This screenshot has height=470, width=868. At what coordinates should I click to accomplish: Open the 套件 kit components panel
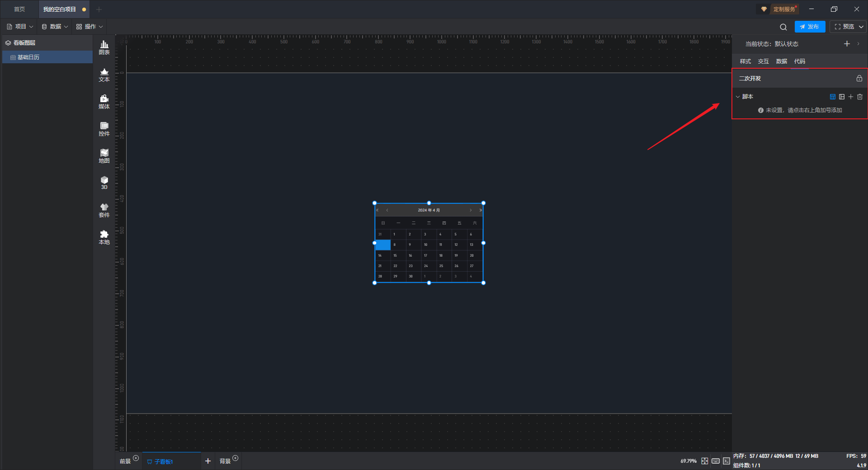(104, 210)
